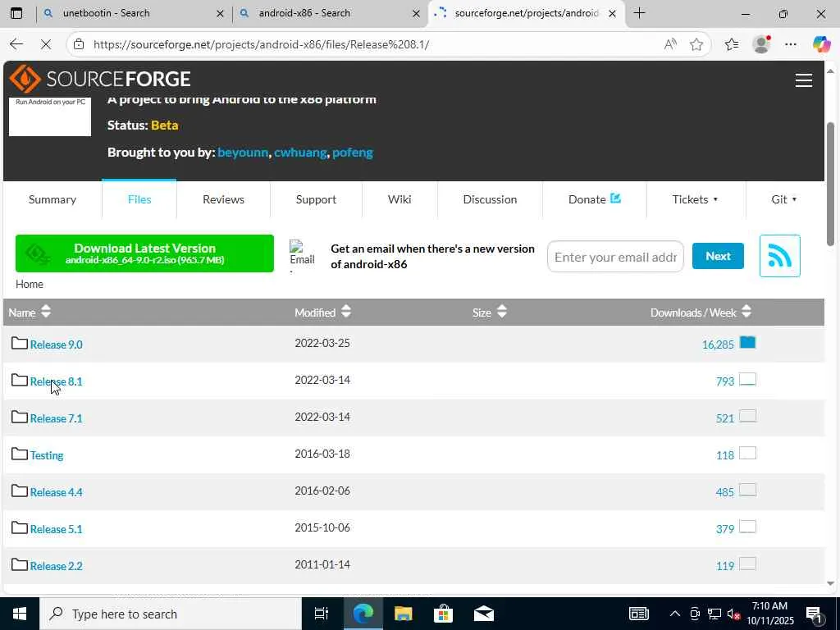Click the page vertical scrollbar thumb
This screenshot has width=840, height=630.
[830, 184]
